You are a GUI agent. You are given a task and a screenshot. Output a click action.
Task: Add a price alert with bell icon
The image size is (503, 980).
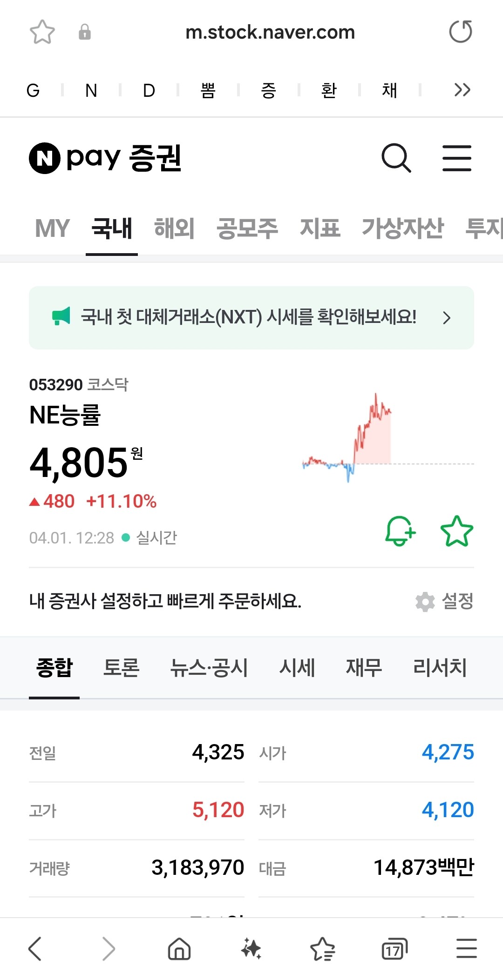click(x=400, y=531)
